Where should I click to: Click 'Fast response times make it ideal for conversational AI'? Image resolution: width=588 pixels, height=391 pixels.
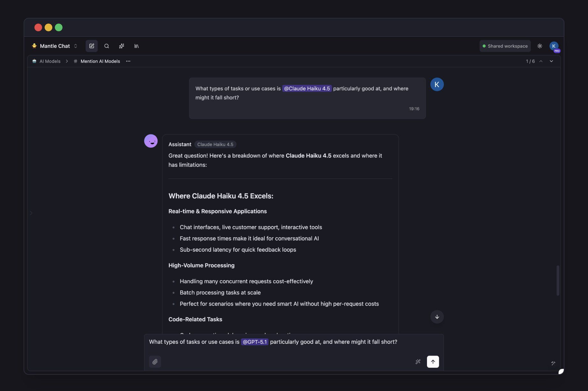249,239
